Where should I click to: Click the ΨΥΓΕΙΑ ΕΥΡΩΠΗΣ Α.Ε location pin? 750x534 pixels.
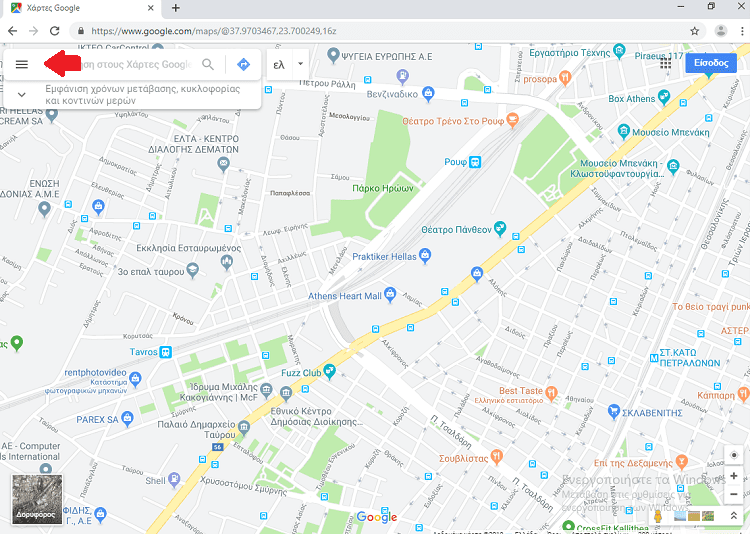[333, 56]
